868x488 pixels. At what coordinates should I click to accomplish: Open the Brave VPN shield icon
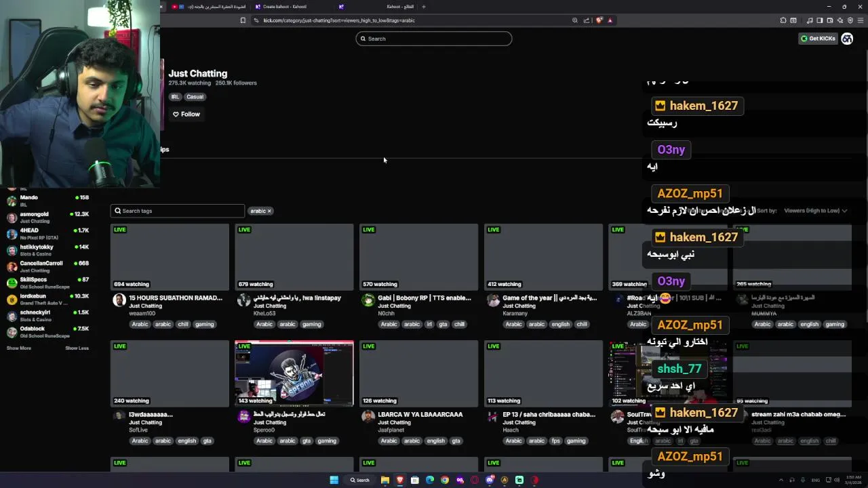point(850,20)
